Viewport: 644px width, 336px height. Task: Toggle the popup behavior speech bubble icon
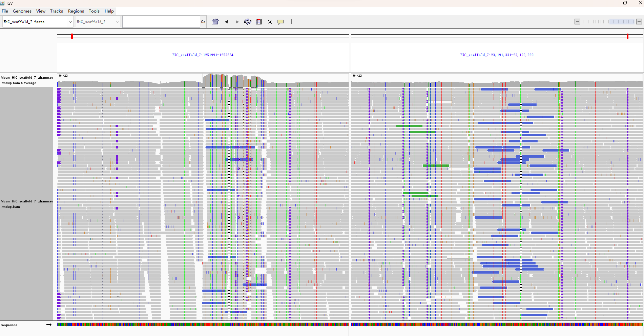tap(281, 22)
